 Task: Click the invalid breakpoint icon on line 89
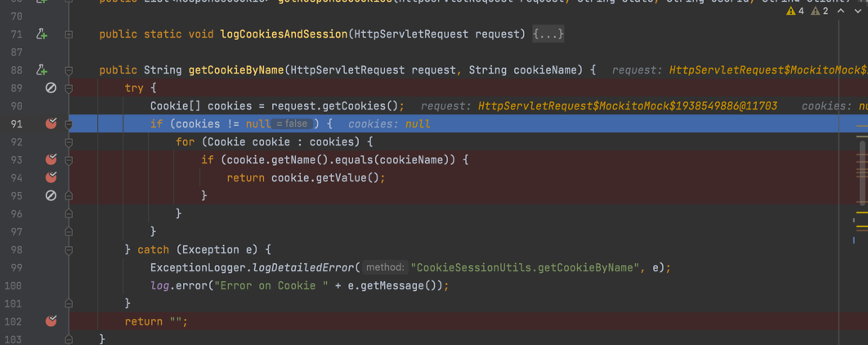click(x=51, y=88)
